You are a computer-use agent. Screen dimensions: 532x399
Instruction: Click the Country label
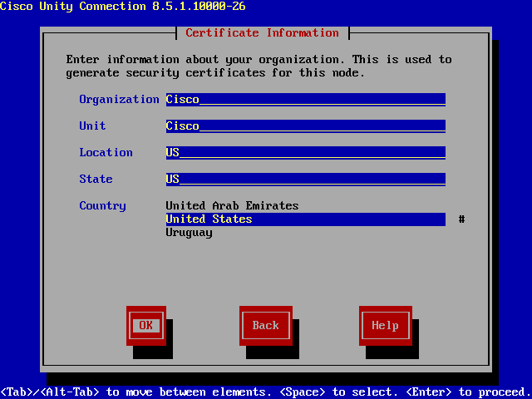tap(102, 205)
